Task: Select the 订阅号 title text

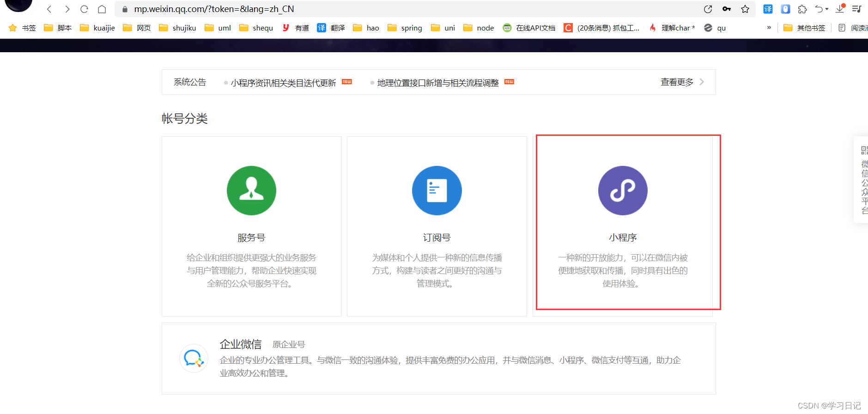Action: tap(437, 237)
